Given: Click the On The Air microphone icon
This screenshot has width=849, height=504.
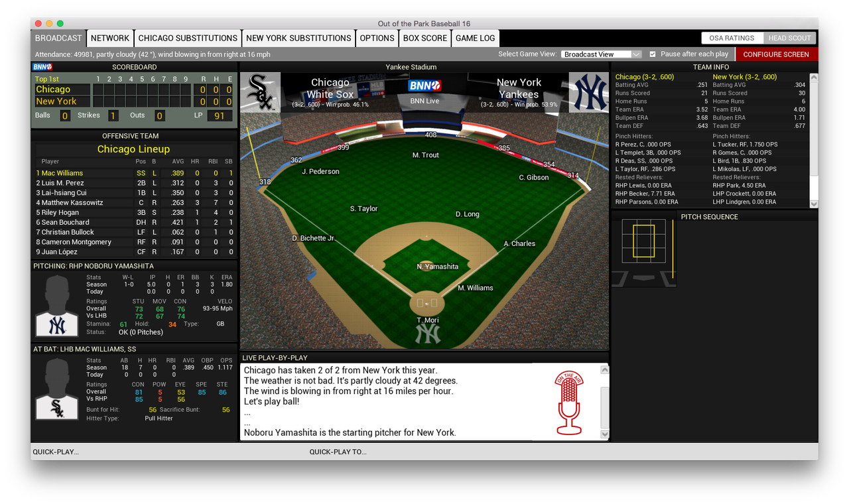Looking at the screenshot, I should pyautogui.click(x=569, y=403).
